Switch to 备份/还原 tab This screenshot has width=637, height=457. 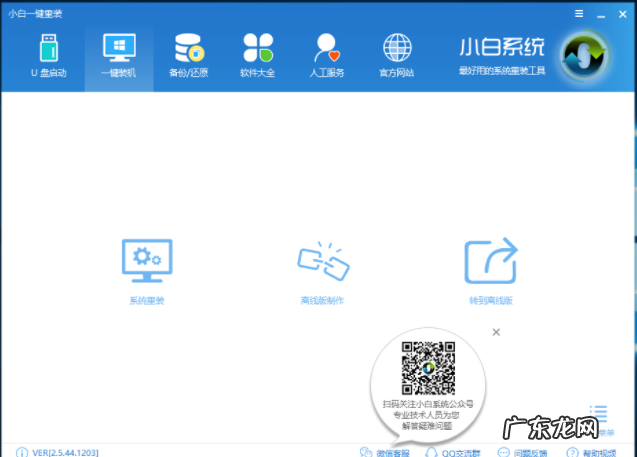point(188,56)
